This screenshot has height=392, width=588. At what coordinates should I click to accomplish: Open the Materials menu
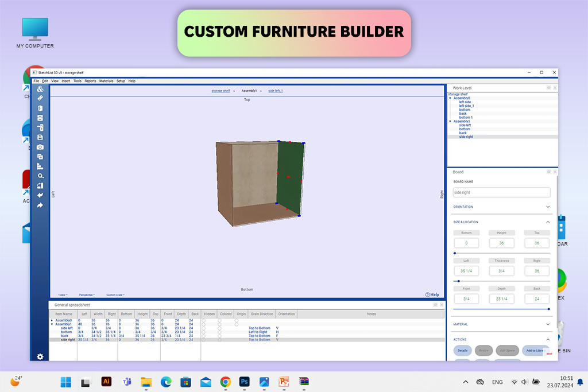coord(106,81)
